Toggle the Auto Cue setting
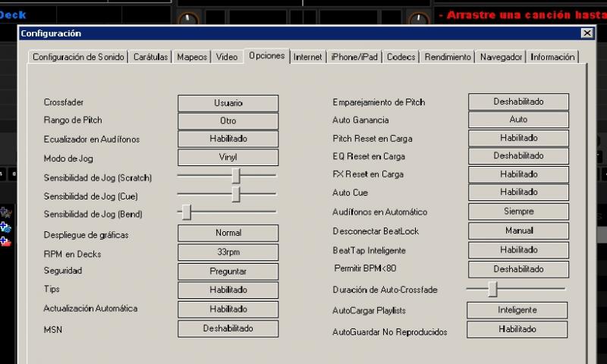Viewport: 607px width, 364px height. pos(518,193)
